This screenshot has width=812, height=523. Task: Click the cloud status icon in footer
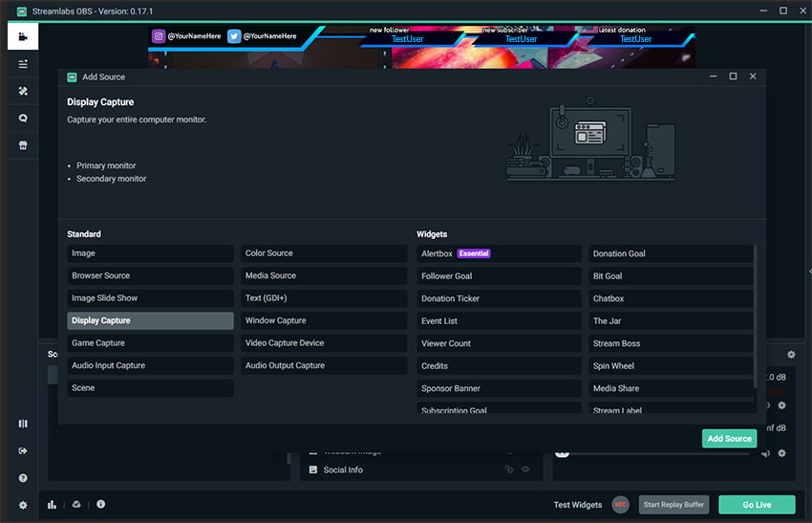[76, 504]
